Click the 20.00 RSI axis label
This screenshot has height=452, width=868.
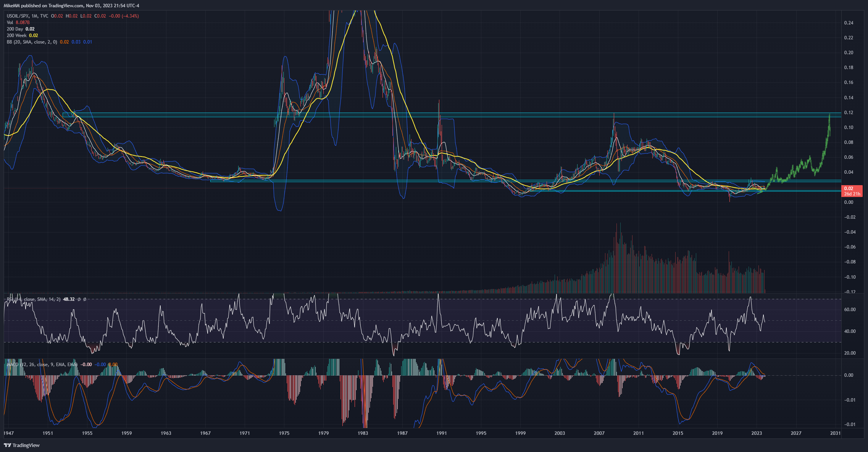850,353
